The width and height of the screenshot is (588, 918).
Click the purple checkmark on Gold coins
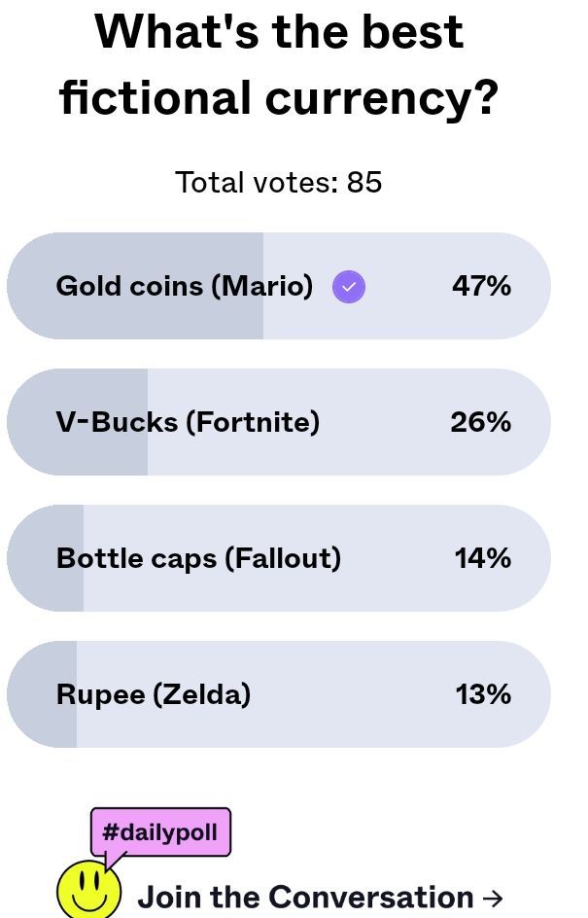coord(349,287)
